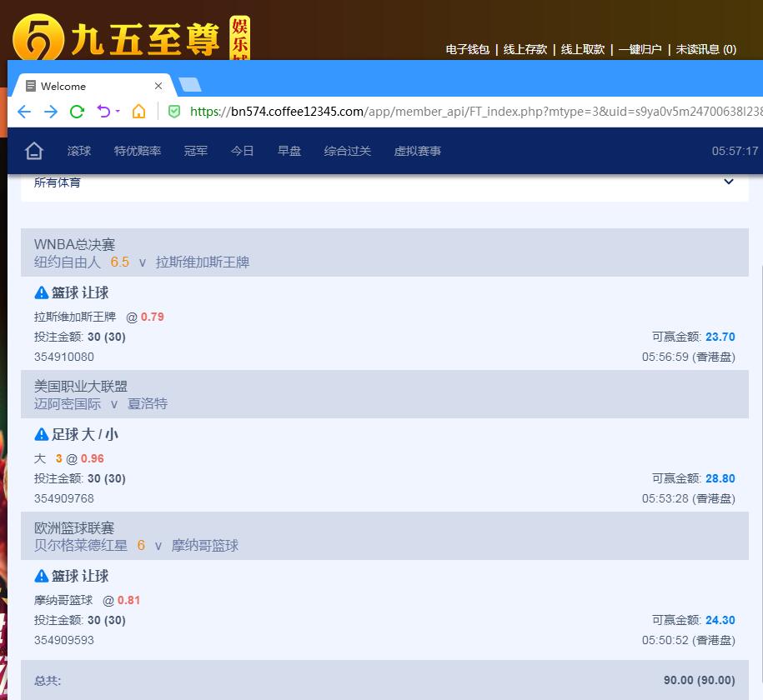Reload the page with the green refresh icon
This screenshot has width=763, height=700.
coord(77,112)
